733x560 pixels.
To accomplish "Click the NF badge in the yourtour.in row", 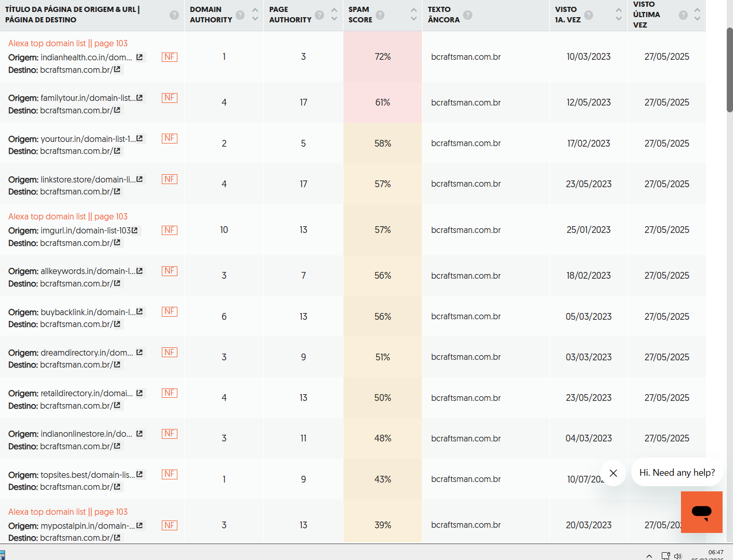I will (169, 138).
